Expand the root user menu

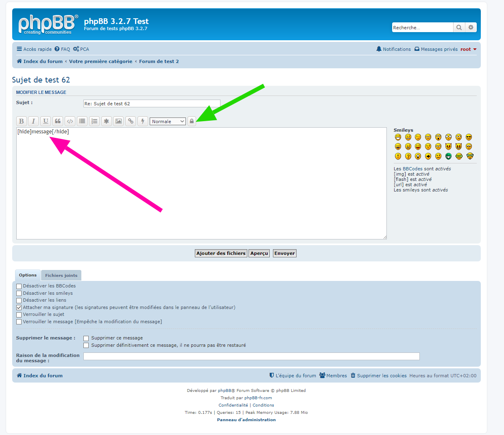click(468, 49)
